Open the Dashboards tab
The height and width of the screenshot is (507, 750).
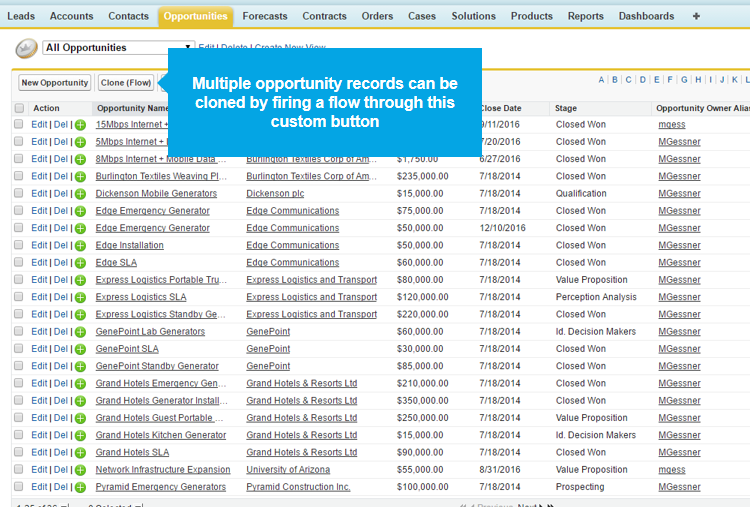pyautogui.click(x=646, y=16)
